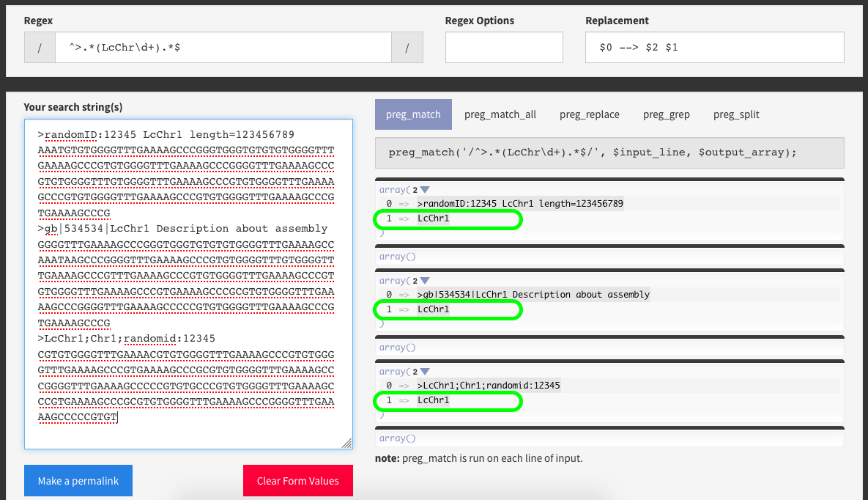Click the opening slash regex delimiter

point(40,48)
